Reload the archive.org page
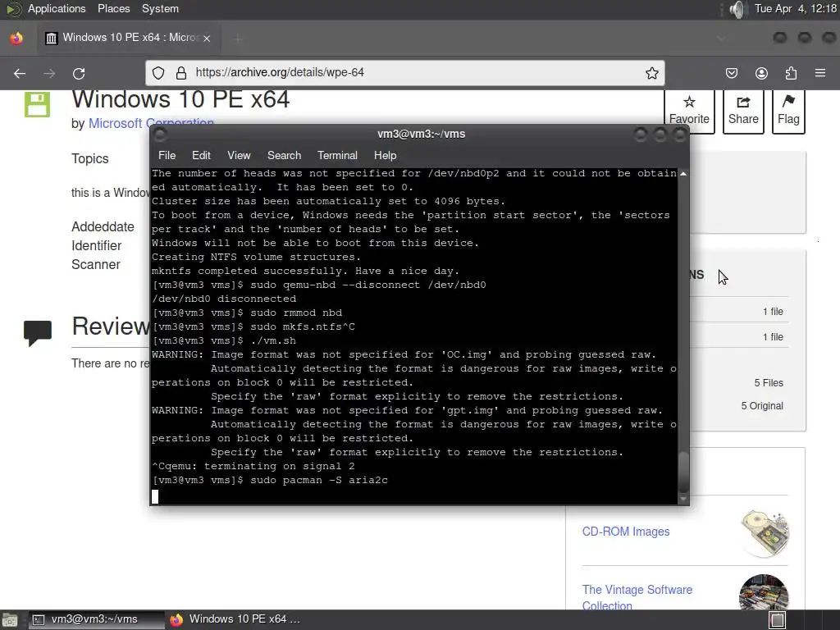The image size is (840, 630). pos(79,73)
